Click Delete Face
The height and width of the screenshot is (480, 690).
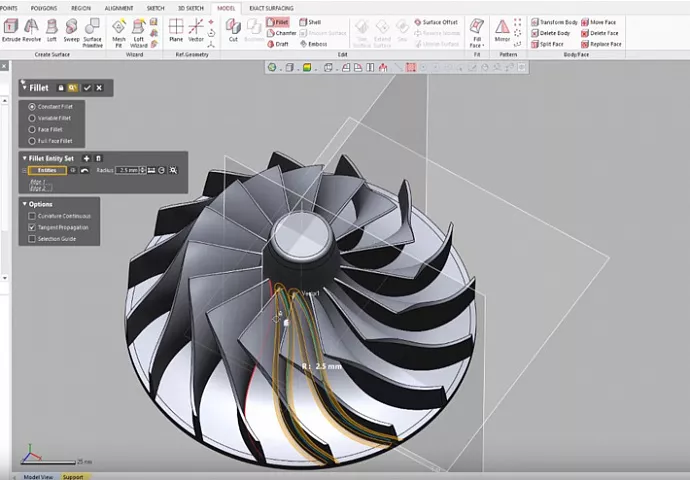pos(600,33)
